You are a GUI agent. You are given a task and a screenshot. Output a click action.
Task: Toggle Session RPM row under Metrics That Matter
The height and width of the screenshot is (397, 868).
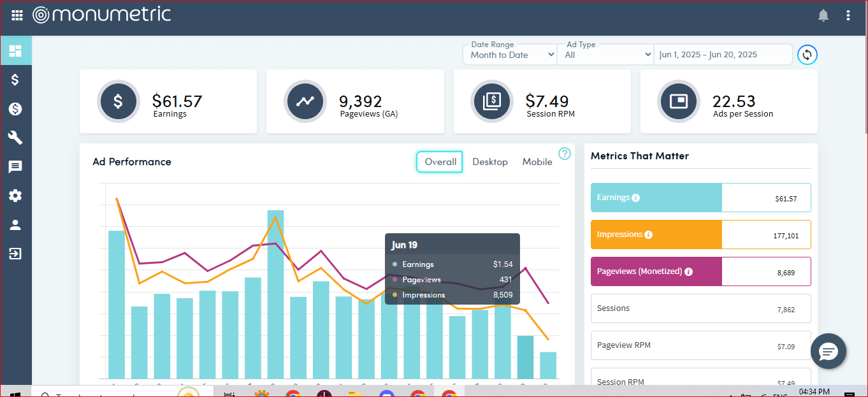pyautogui.click(x=701, y=377)
